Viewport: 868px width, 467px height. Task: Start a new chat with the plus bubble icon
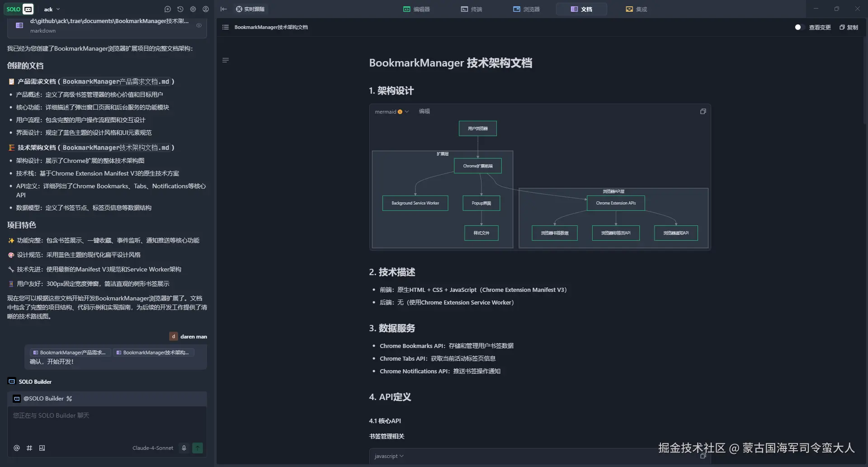(168, 9)
